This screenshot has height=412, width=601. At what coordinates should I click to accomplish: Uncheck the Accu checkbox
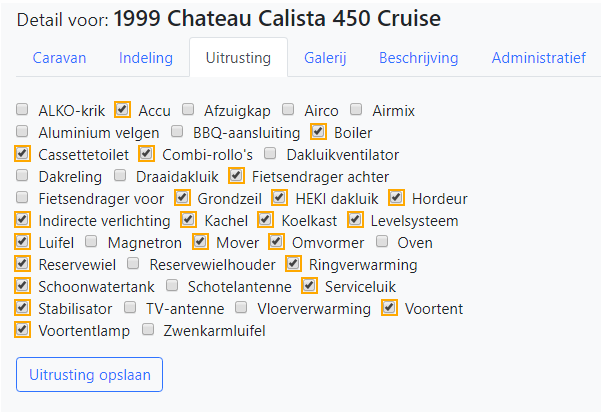tap(123, 110)
